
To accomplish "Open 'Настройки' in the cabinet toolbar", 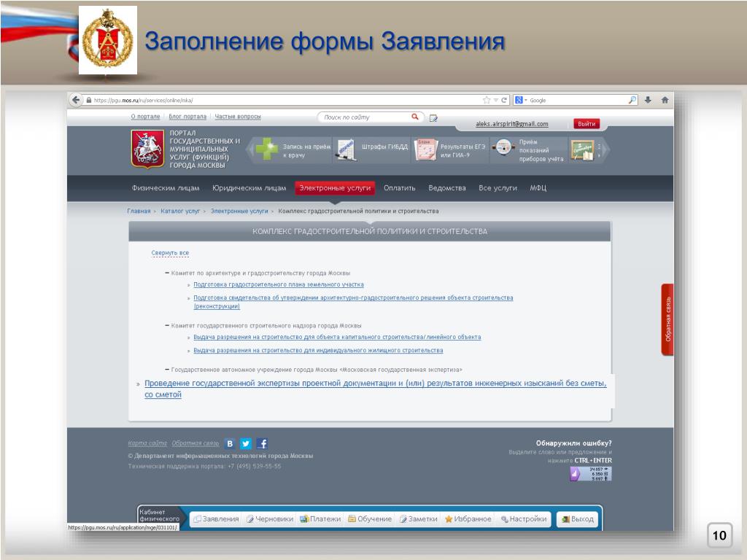I will (x=524, y=519).
